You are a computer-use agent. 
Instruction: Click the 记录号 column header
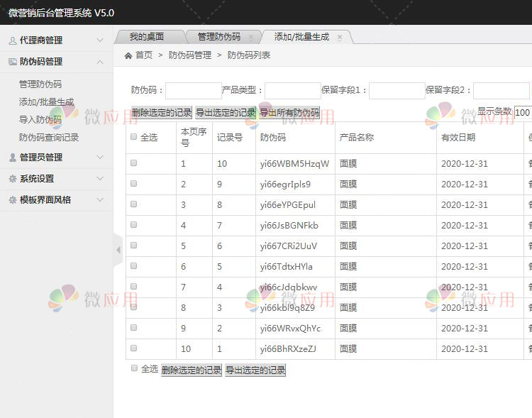230,137
